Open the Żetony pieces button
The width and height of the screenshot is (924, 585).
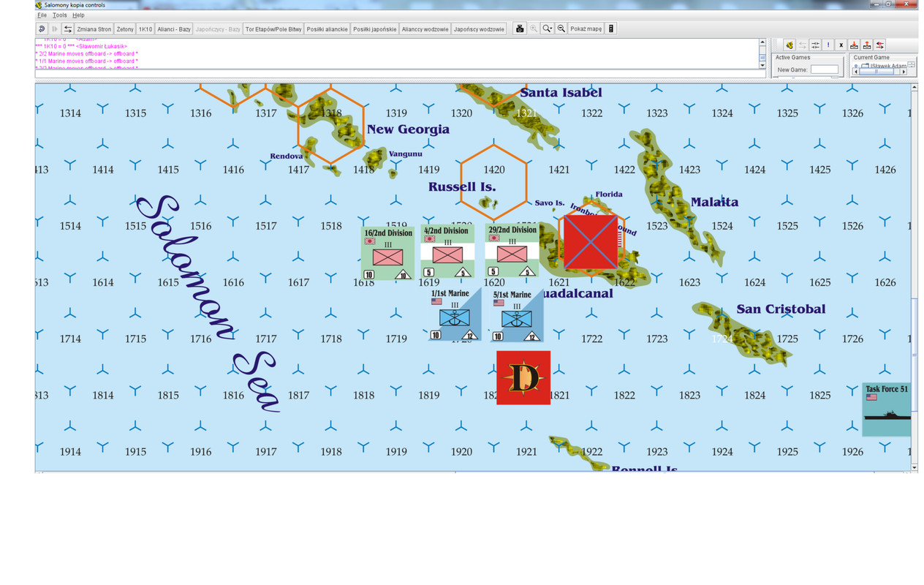pos(125,29)
